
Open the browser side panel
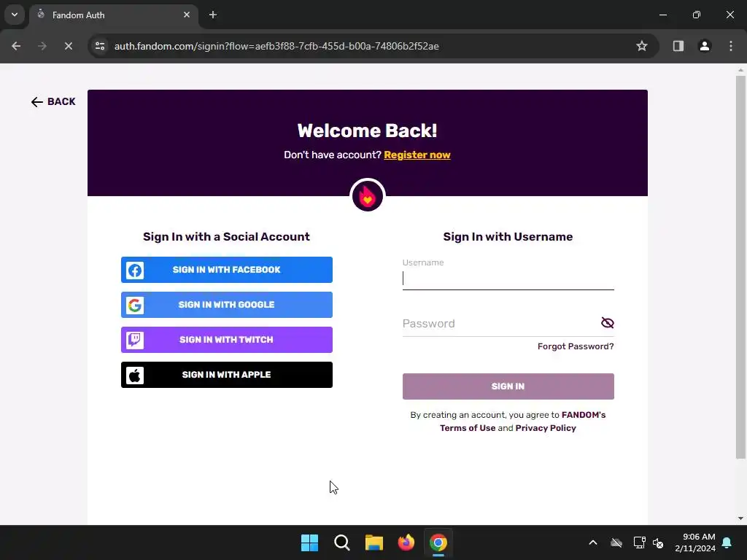[678, 46]
